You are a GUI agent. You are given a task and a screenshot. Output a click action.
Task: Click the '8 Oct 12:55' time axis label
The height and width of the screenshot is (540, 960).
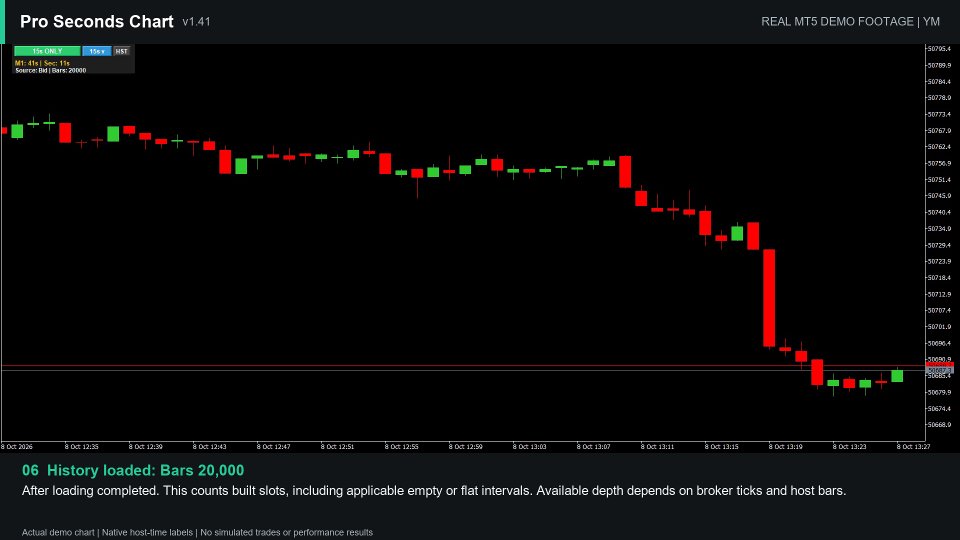(402, 447)
